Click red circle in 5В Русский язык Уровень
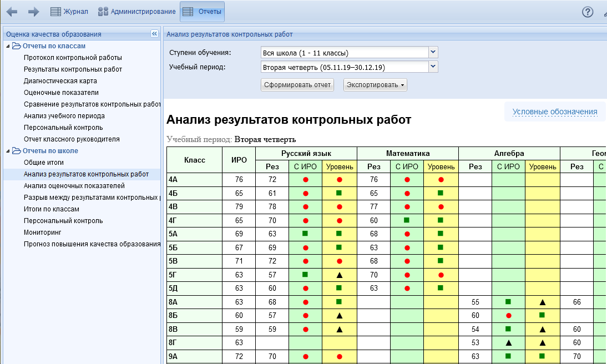Viewport: 607px width, 364px height. click(340, 261)
